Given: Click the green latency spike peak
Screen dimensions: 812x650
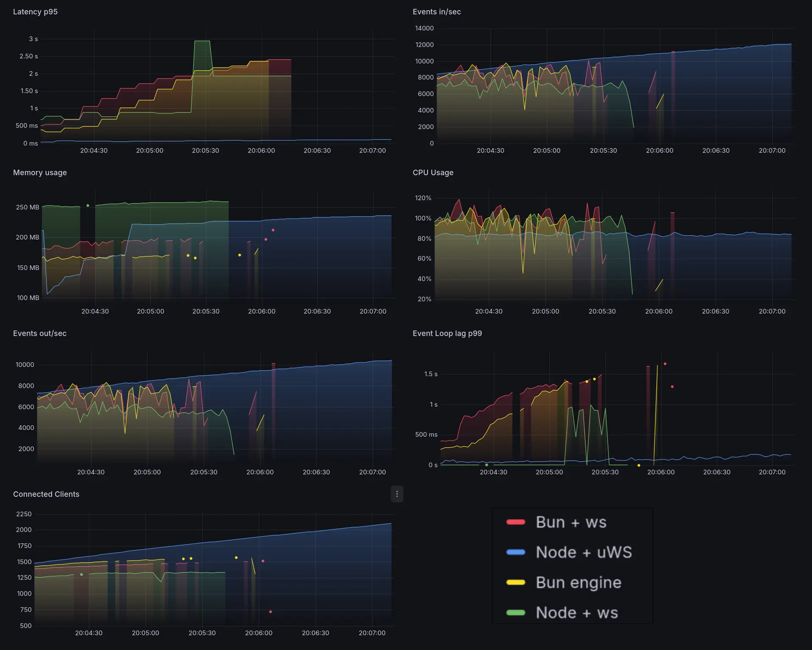Looking at the screenshot, I should (x=202, y=41).
